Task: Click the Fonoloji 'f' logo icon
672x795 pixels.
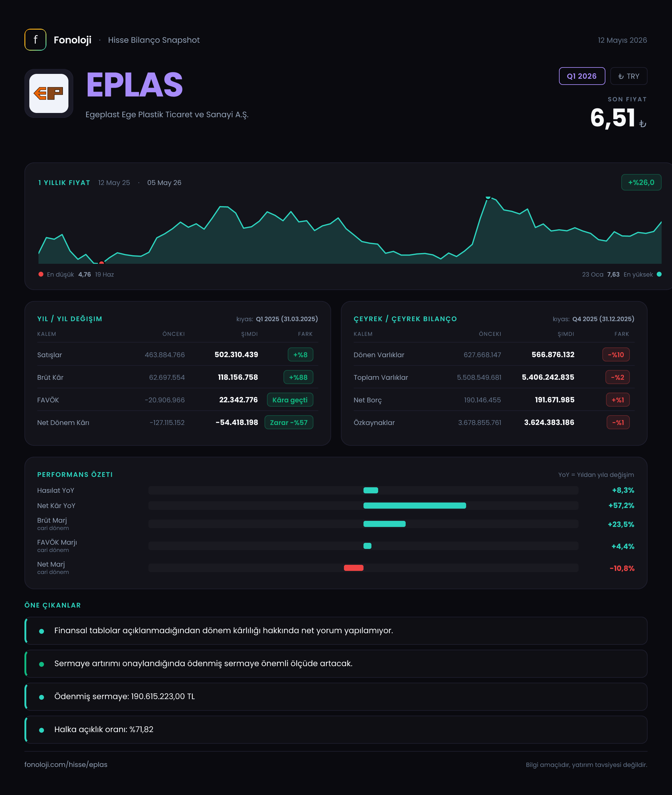Action: click(x=35, y=40)
